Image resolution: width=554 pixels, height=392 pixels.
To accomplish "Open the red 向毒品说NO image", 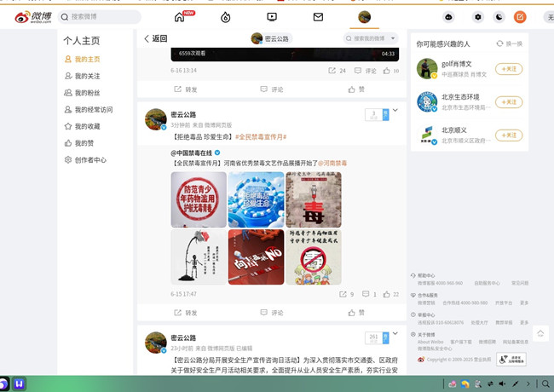I will point(257,257).
